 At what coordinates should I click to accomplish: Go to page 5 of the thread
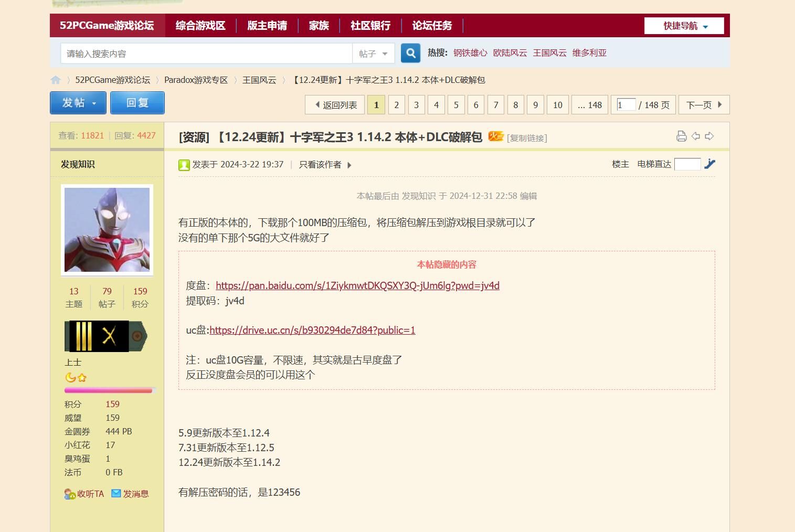coord(456,105)
